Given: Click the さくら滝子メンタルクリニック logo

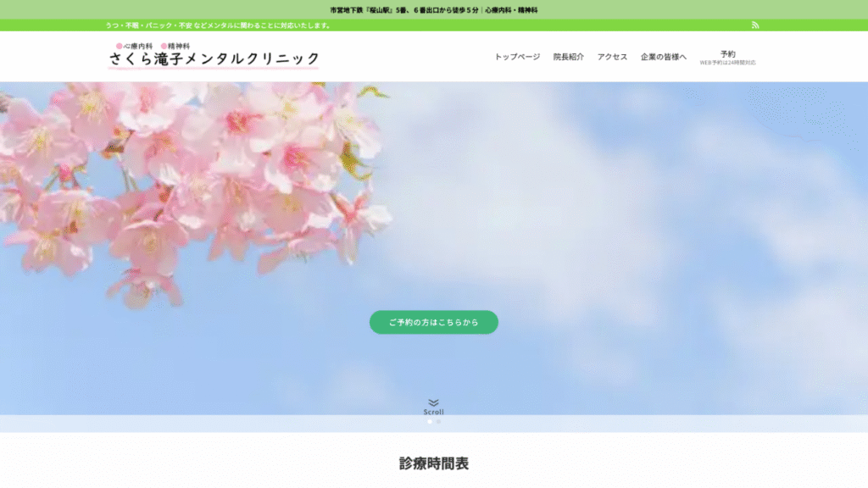Looking at the screenshot, I should 214,58.
